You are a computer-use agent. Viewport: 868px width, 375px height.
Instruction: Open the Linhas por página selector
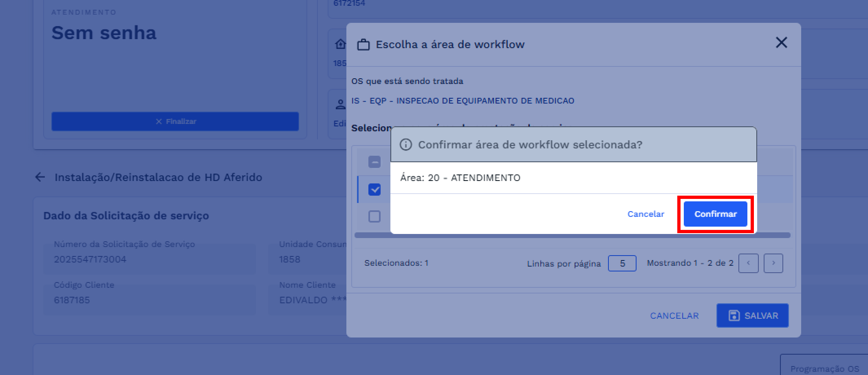coord(622,263)
